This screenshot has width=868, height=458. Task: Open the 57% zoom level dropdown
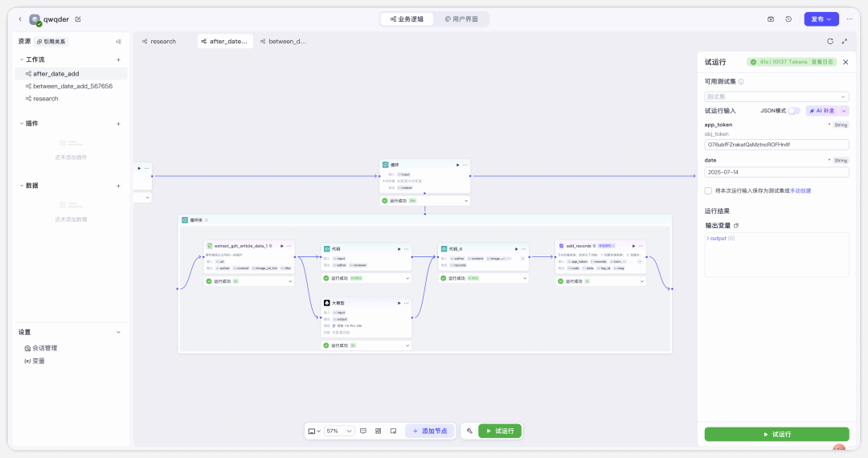pos(339,431)
